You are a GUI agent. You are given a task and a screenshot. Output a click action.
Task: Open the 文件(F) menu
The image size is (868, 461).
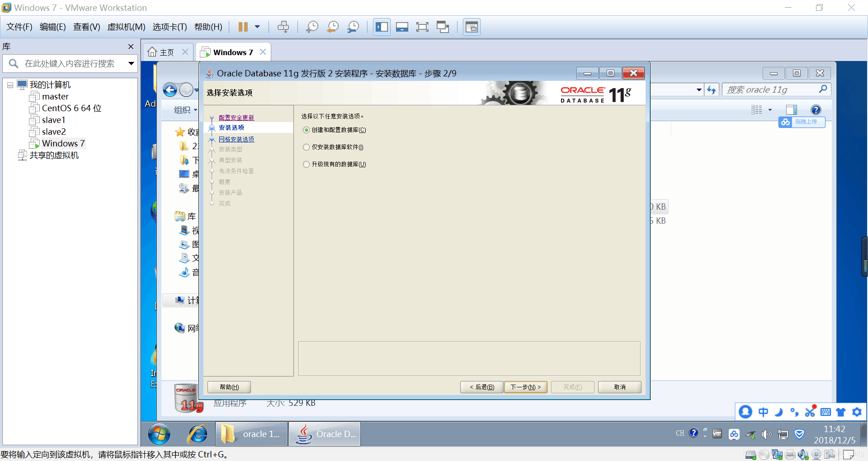point(19,27)
